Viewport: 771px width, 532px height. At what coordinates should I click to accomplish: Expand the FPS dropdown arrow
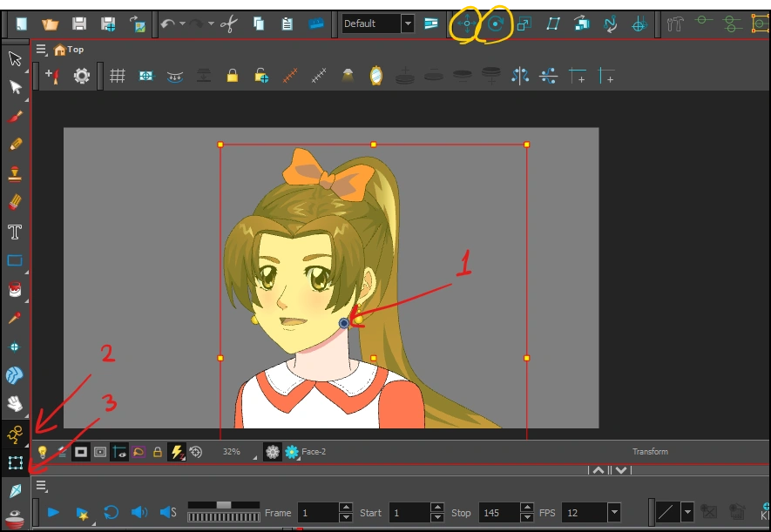[616, 513]
